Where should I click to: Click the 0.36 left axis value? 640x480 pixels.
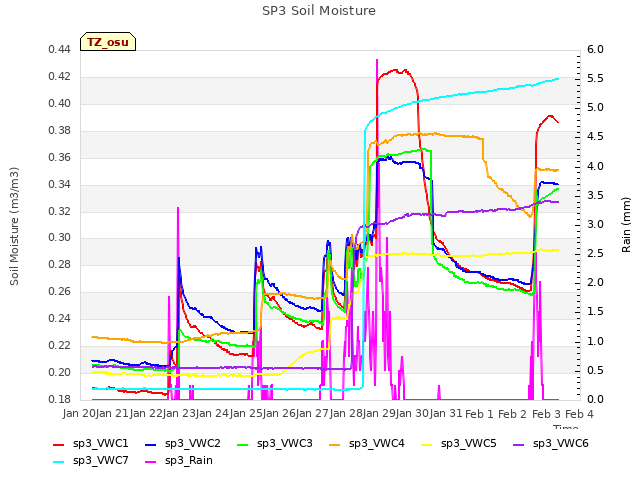60,157
